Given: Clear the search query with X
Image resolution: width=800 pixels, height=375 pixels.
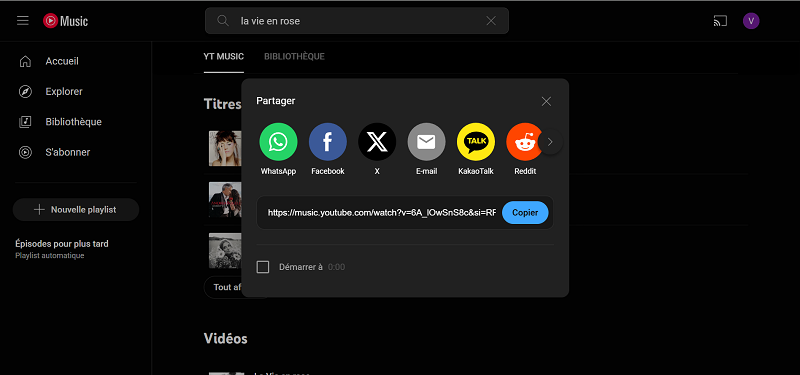Looking at the screenshot, I should (x=491, y=21).
